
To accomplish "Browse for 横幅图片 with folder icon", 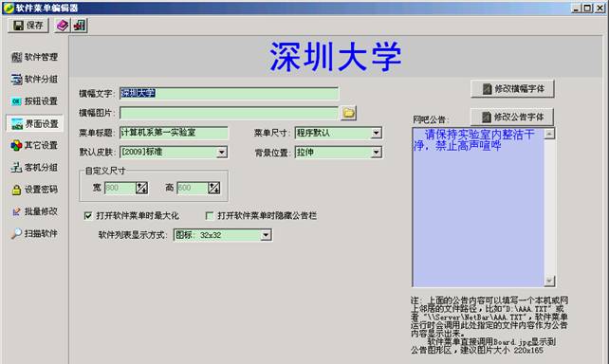I will point(349,113).
